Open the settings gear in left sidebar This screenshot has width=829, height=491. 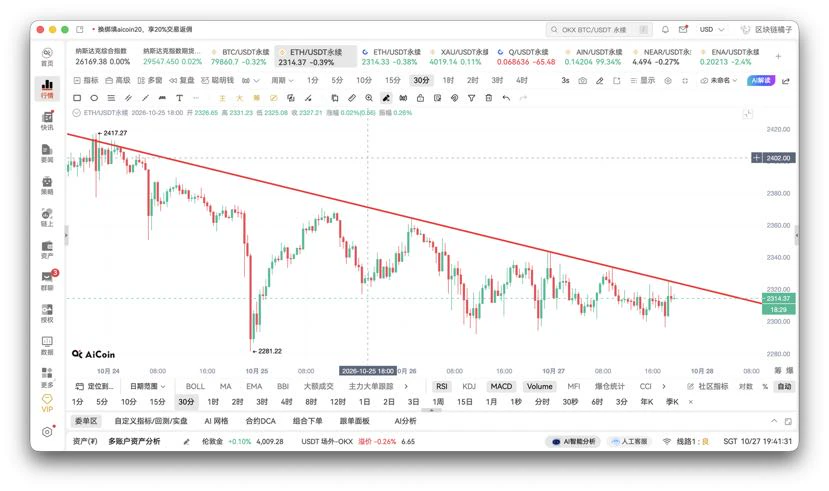point(47,432)
